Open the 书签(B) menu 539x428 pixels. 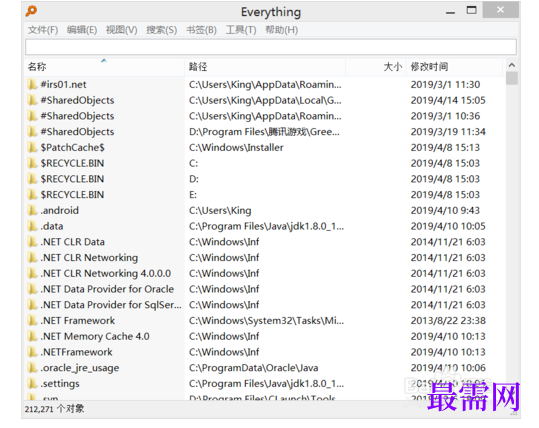[201, 30]
